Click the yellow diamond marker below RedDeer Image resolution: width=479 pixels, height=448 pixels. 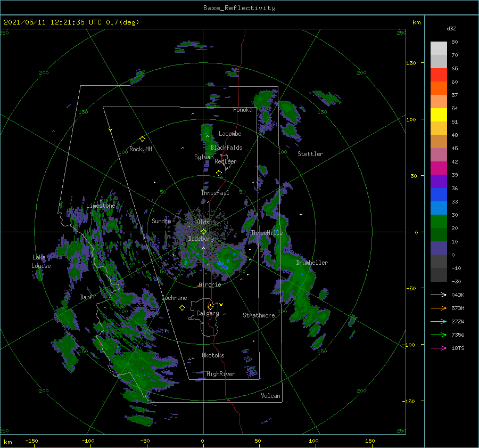click(219, 173)
